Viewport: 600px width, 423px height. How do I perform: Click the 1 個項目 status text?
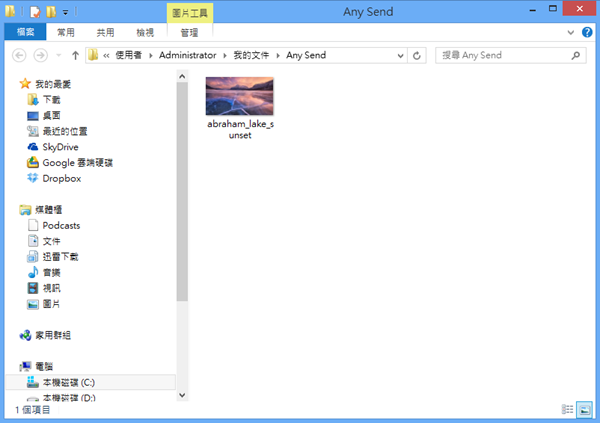pyautogui.click(x=33, y=410)
